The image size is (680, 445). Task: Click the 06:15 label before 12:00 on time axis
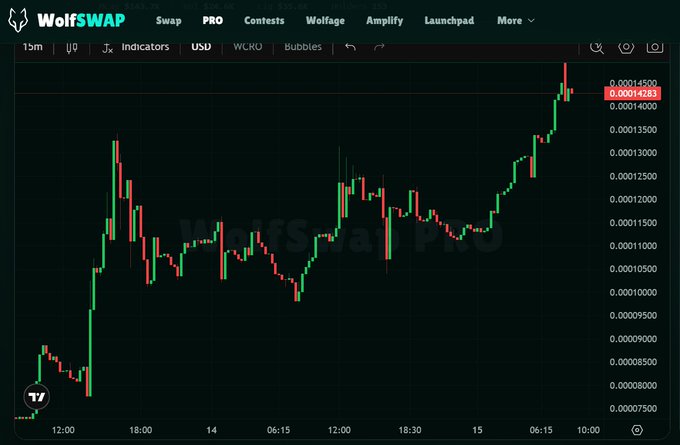click(x=278, y=430)
